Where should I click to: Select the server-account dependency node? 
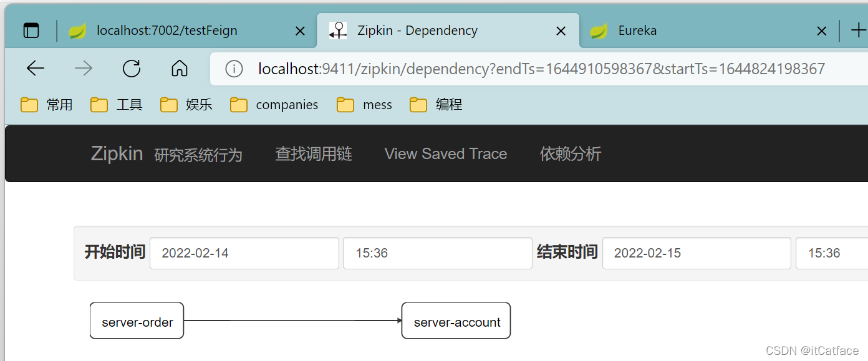(456, 321)
